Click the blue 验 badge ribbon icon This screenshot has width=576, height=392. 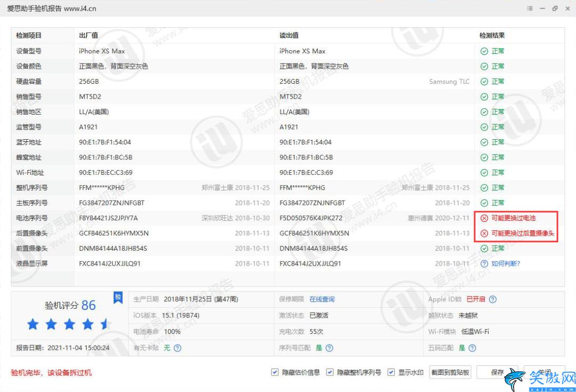tap(118, 298)
